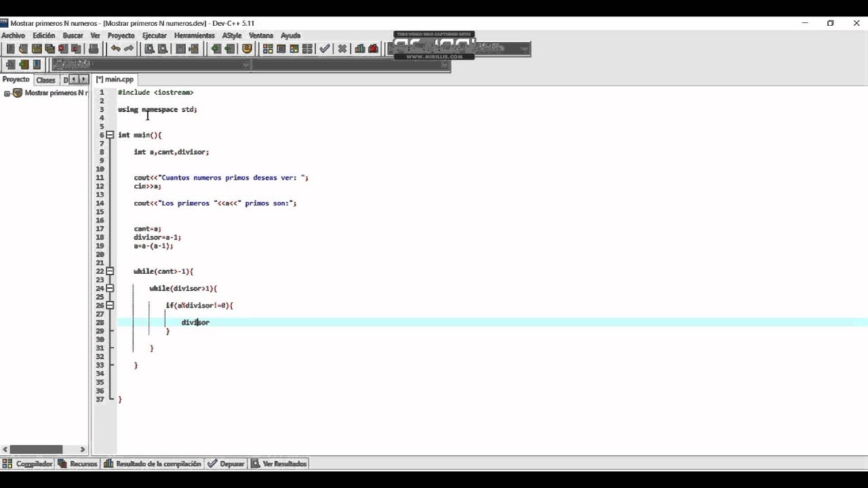Save the current file via toolbar icon
868x488 pixels.
[x=37, y=49]
